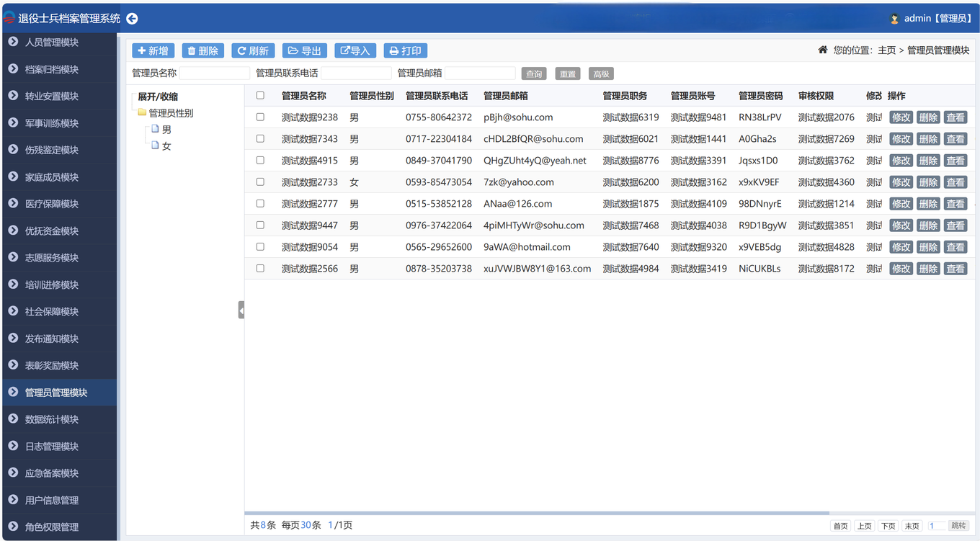Collapse the left tree panel with splitter arrow
This screenshot has width=980, height=541.
(241, 310)
